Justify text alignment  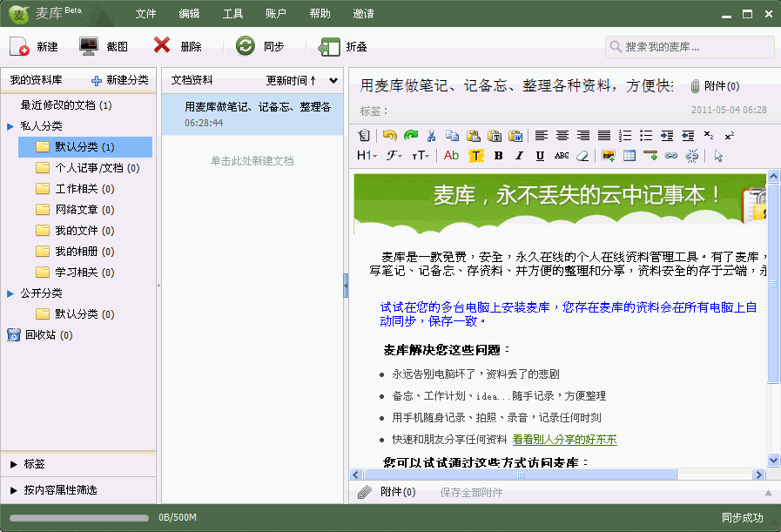(x=604, y=136)
